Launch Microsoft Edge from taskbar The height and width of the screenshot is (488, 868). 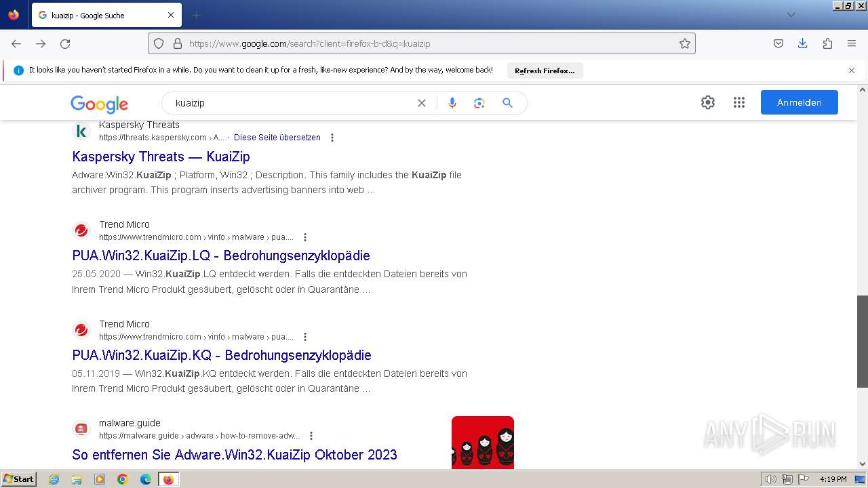(146, 479)
